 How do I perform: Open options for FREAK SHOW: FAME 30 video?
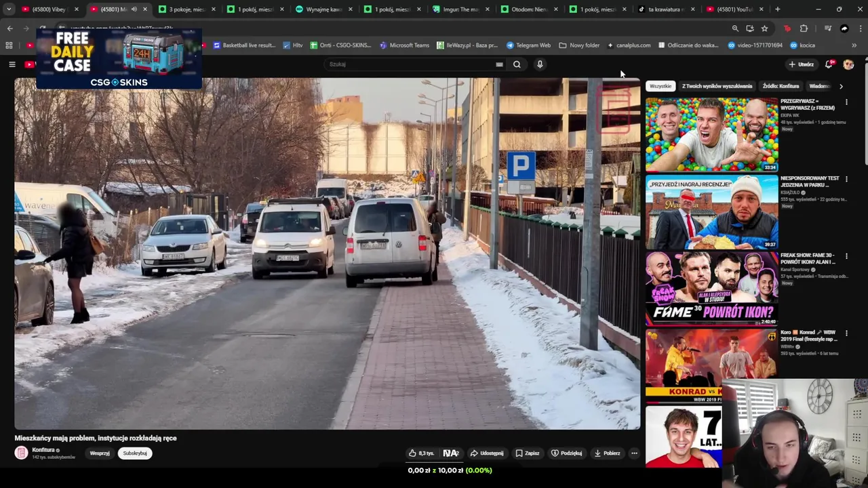[x=846, y=256]
